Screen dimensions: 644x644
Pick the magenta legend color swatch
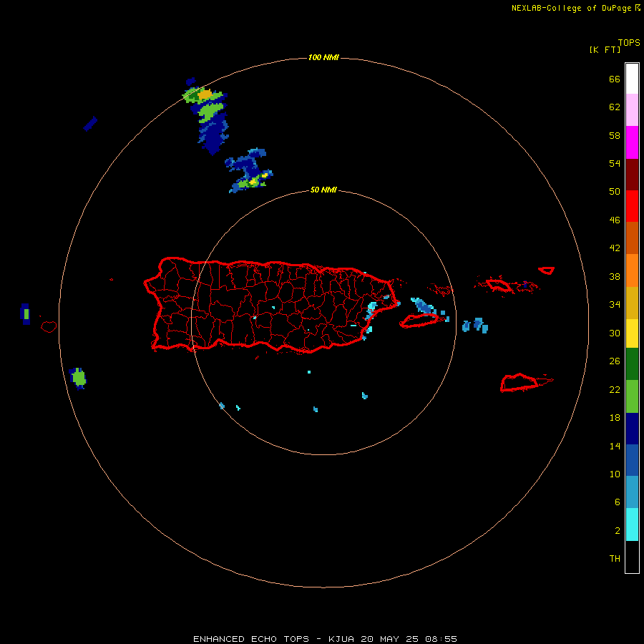(632, 142)
